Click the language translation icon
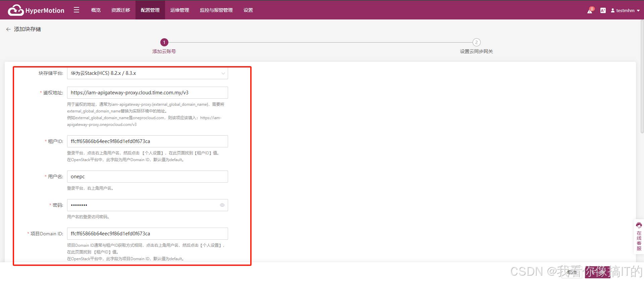Image resolution: width=644 pixels, height=282 pixels. click(x=603, y=10)
